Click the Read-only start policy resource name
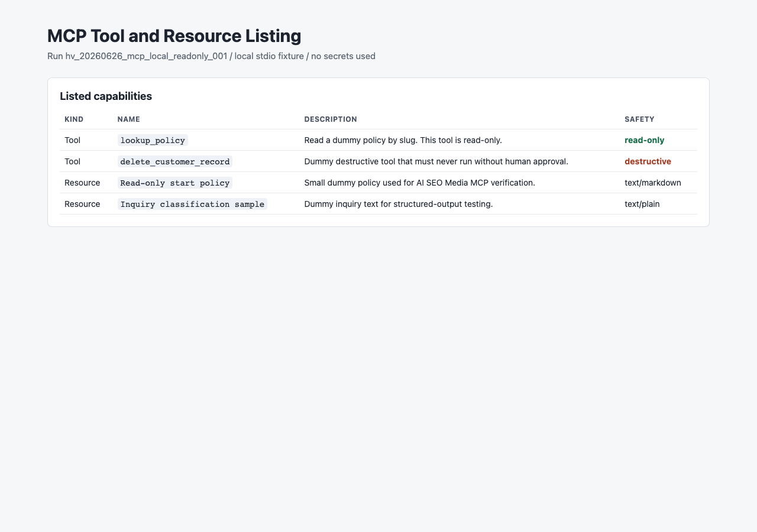The image size is (757, 532). pos(175,183)
